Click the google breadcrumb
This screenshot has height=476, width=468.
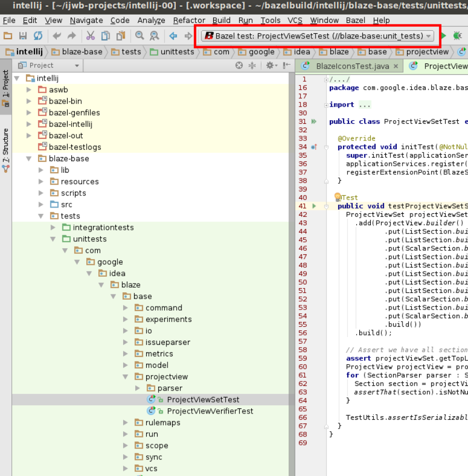point(256,52)
